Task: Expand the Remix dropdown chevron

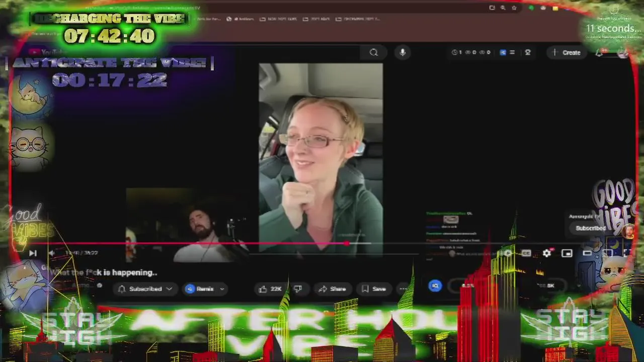Action: [222, 289]
